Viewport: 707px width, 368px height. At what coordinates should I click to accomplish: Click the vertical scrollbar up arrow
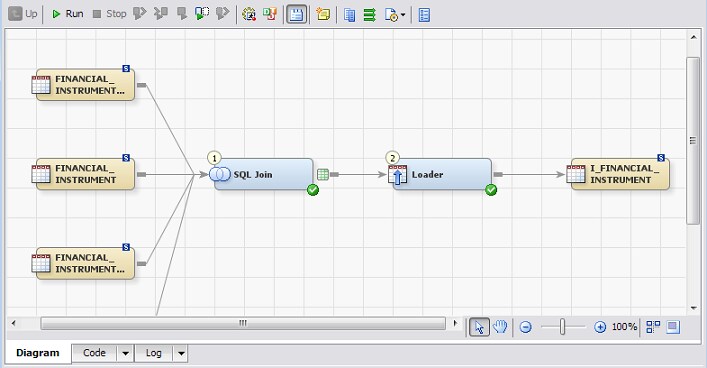(693, 37)
